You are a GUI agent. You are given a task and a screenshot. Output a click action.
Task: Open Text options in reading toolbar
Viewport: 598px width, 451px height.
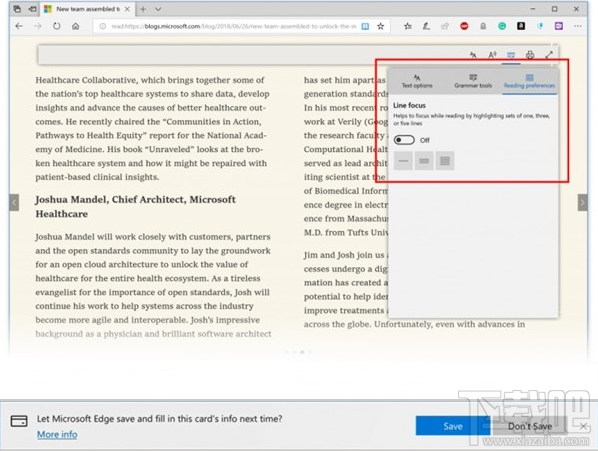tap(473, 55)
